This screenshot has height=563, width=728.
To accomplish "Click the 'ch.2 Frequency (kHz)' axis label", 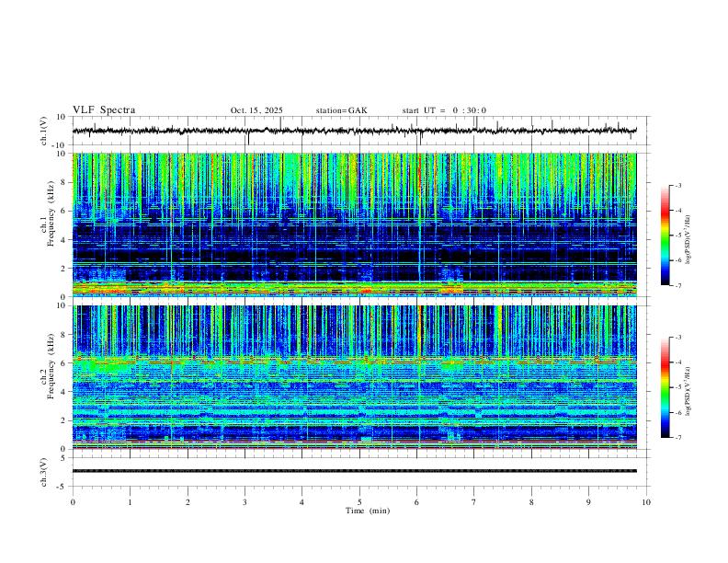I will [x=48, y=366].
